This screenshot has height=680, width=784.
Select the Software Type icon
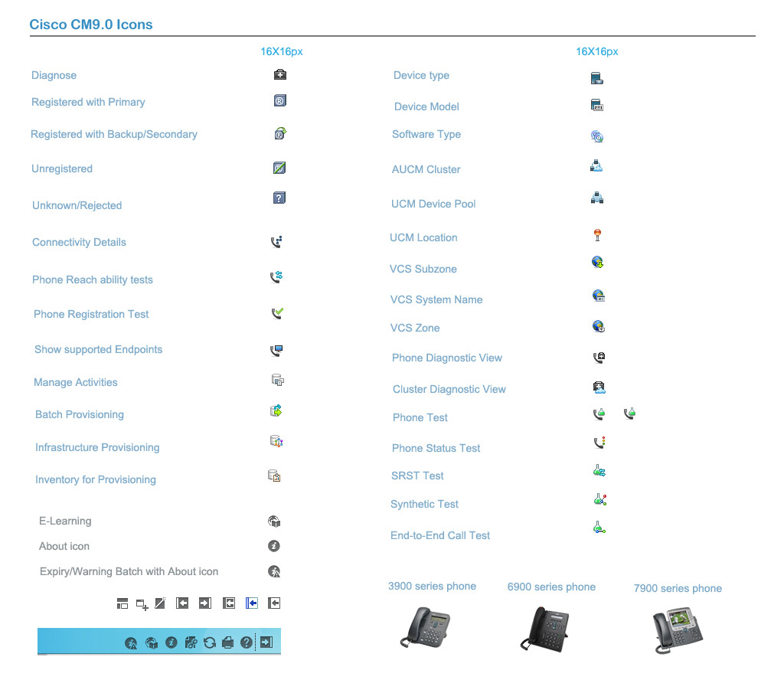[597, 136]
